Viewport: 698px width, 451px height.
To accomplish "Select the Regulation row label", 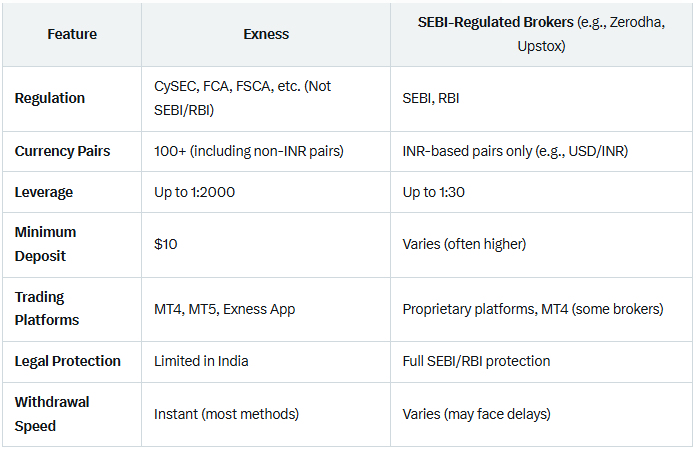I will point(50,98).
